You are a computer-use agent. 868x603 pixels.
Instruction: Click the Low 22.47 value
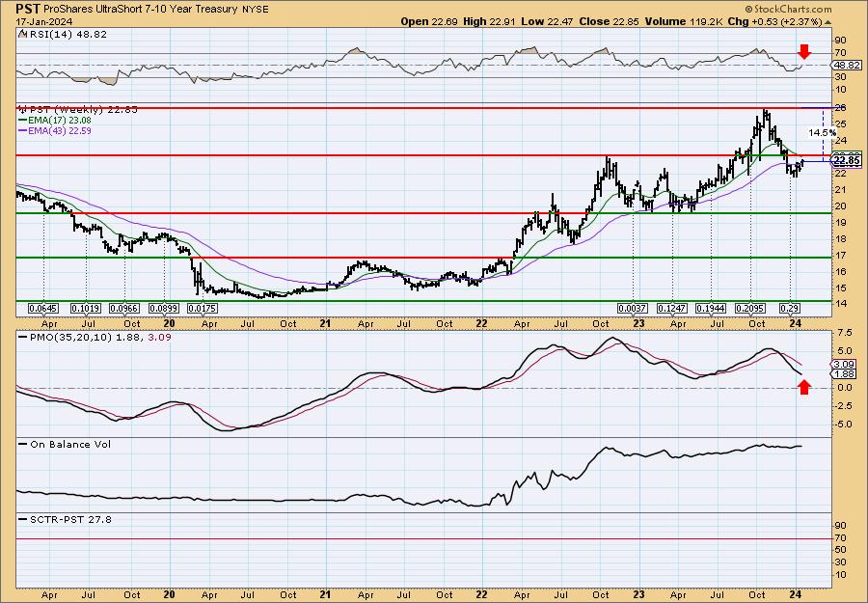pyautogui.click(x=546, y=21)
